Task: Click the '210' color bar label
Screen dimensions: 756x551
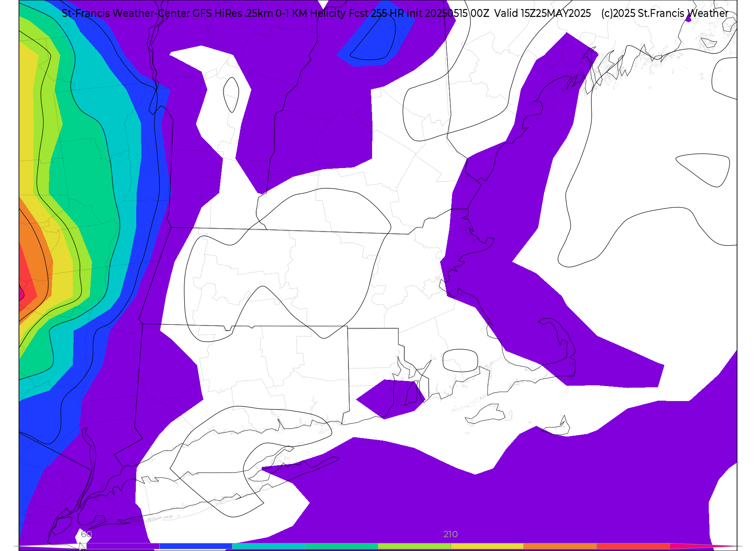Action: pos(450,534)
